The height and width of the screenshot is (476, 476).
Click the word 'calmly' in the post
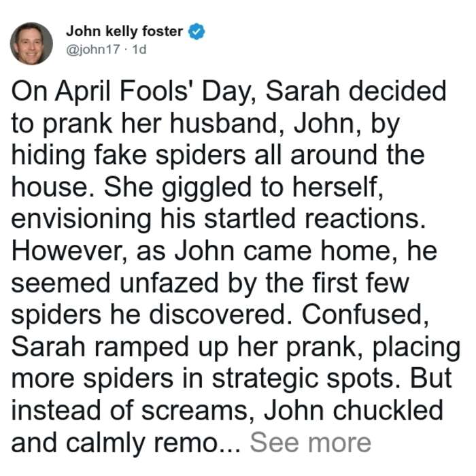(105, 443)
